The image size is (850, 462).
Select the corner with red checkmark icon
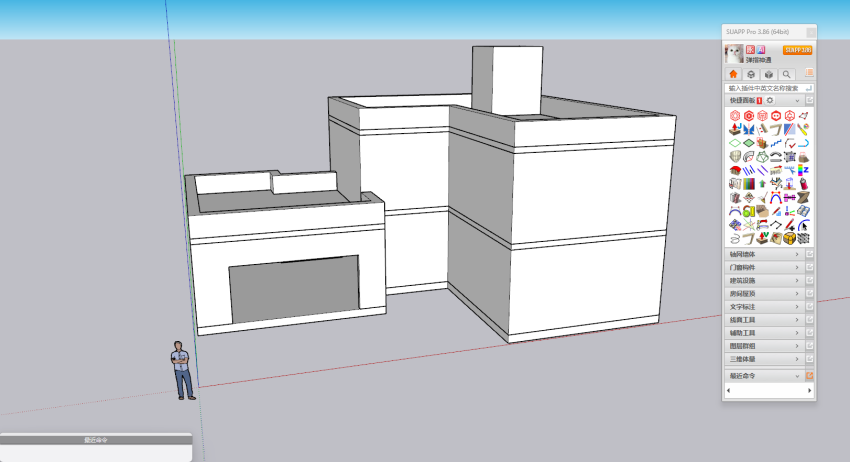(790, 143)
